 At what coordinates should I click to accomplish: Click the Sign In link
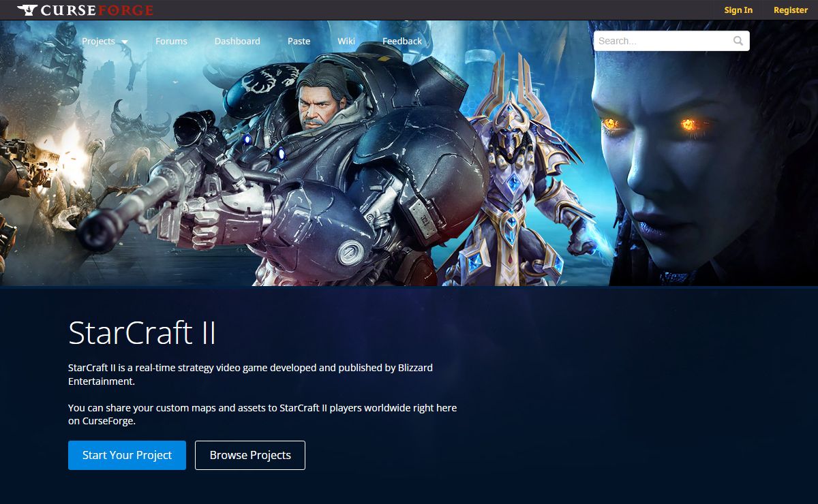coord(738,10)
